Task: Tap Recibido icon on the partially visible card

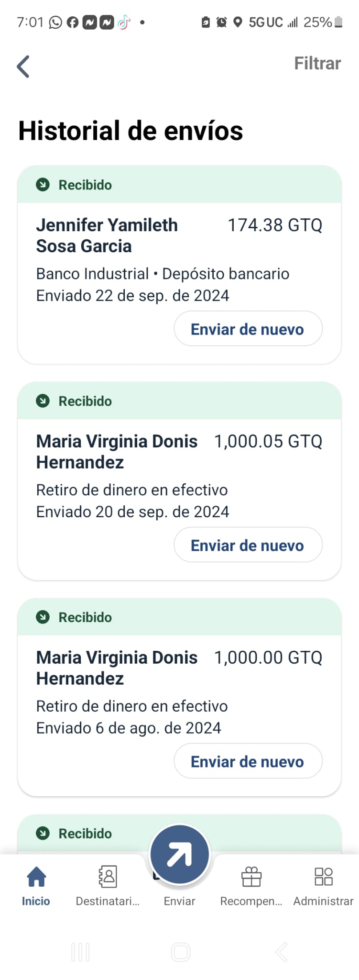Action: pyautogui.click(x=43, y=834)
